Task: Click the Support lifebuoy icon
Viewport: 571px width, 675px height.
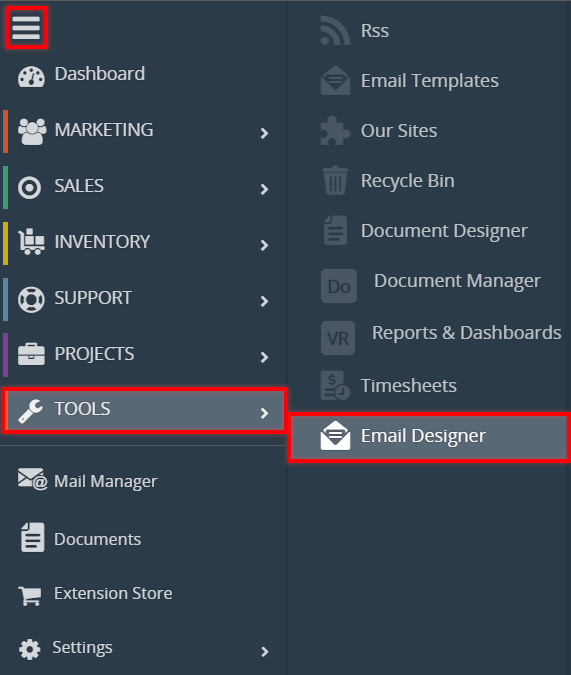Action: click(31, 299)
